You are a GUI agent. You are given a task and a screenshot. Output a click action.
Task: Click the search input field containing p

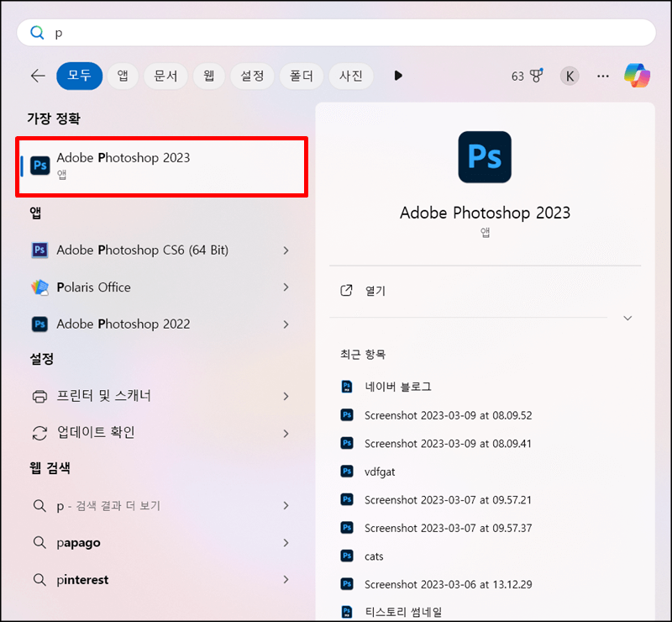[x=336, y=33]
